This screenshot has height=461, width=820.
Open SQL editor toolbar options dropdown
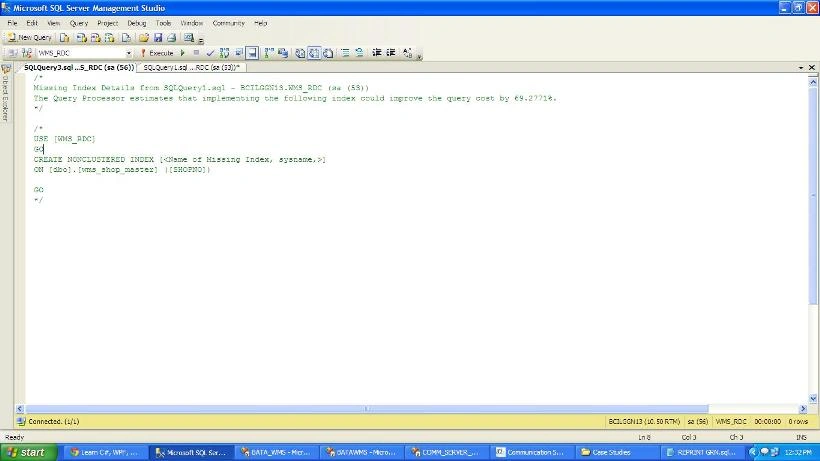(x=419, y=55)
